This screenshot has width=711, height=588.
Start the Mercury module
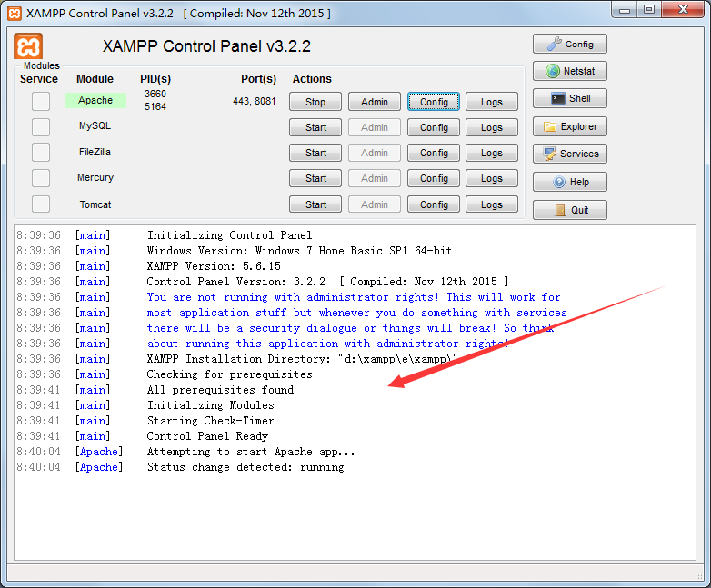[x=315, y=178]
